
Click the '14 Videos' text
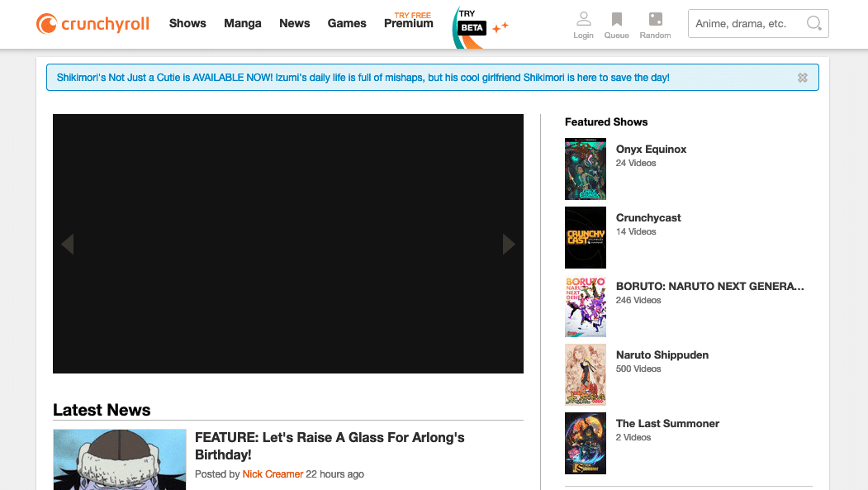(x=636, y=231)
